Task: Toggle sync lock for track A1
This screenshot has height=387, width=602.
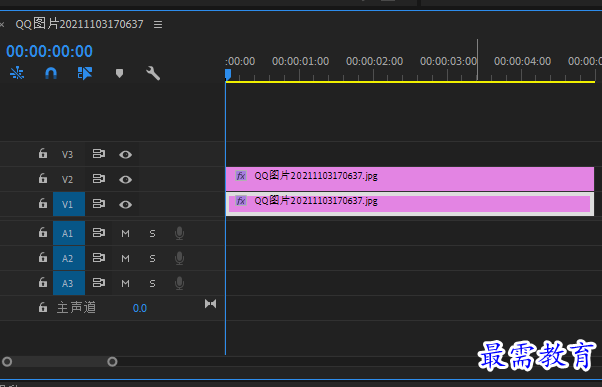Action: (x=99, y=233)
